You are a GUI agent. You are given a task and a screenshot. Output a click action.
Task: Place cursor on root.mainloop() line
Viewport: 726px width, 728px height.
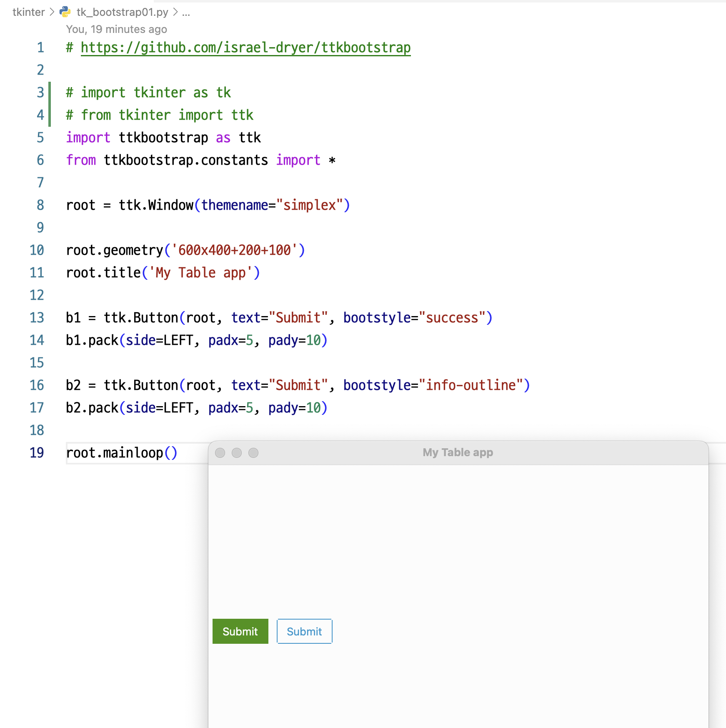[122, 452]
